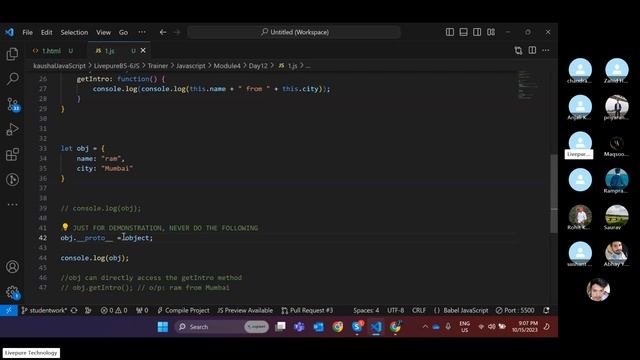
Task: Click studentwork branch in status bar
Action: (x=44, y=311)
